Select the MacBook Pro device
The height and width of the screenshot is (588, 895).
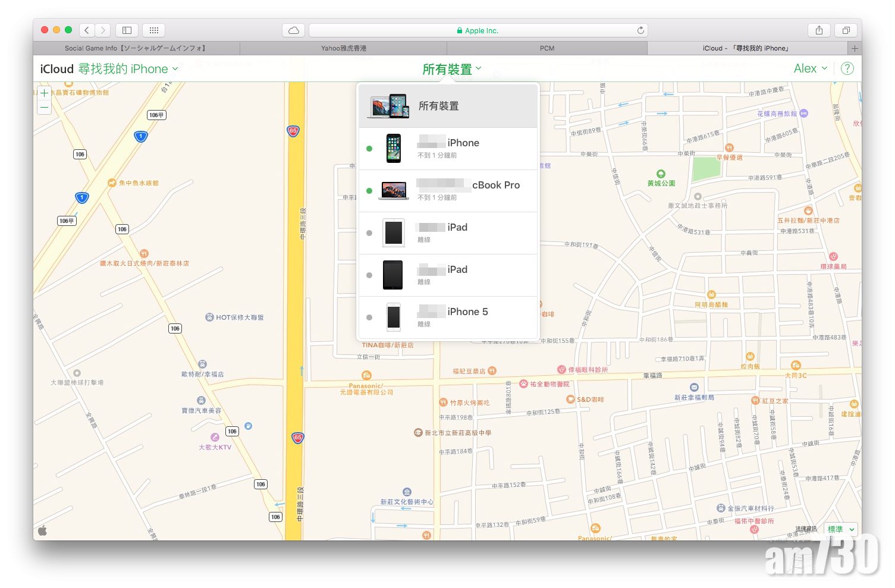pos(448,191)
